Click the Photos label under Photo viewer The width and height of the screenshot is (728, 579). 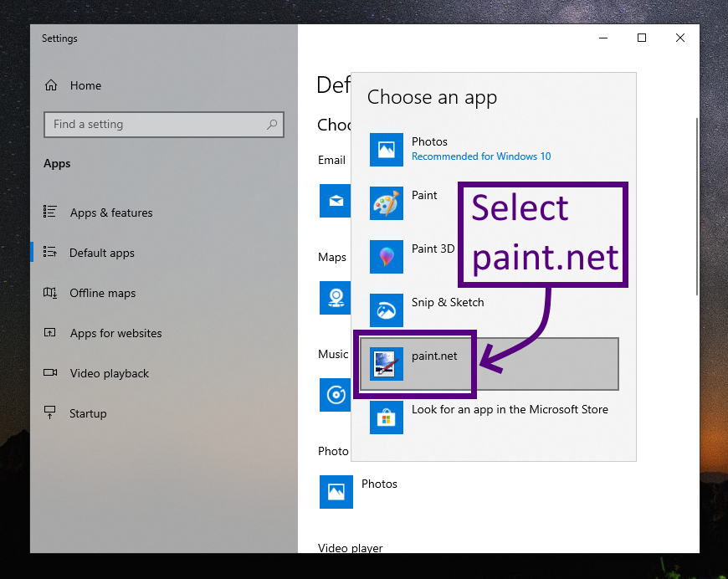coord(379,484)
